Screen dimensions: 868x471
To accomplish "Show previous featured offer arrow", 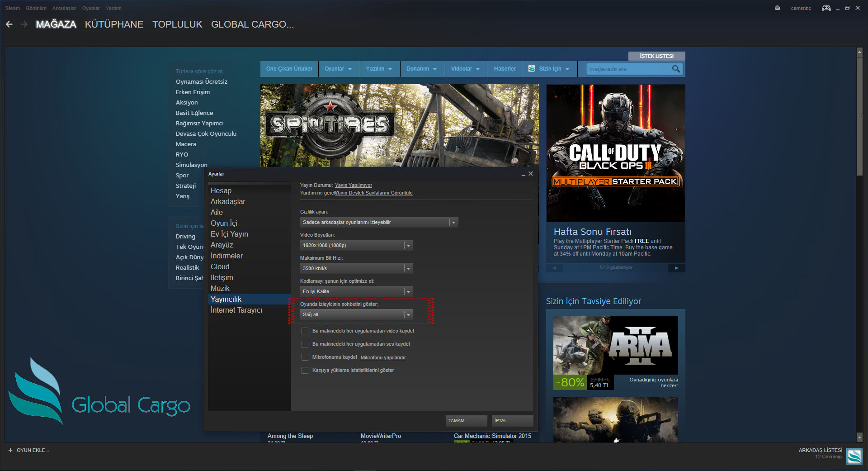I will (x=554, y=268).
